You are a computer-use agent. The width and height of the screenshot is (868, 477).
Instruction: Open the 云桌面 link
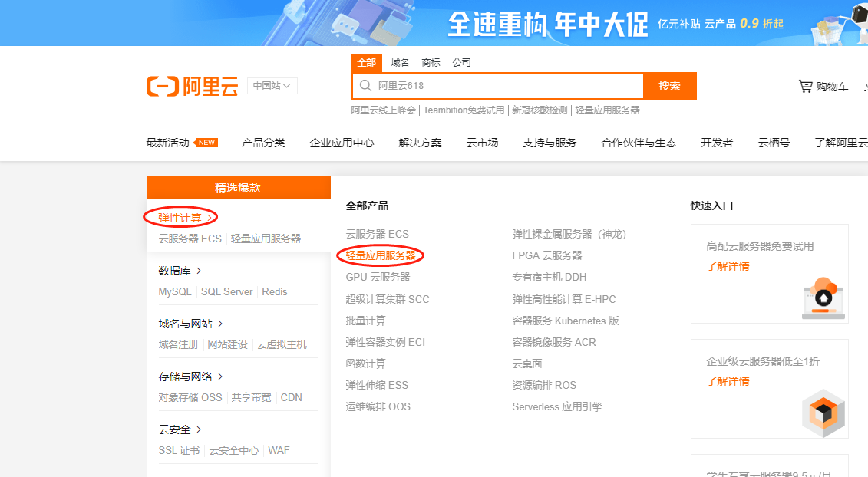pos(527,364)
